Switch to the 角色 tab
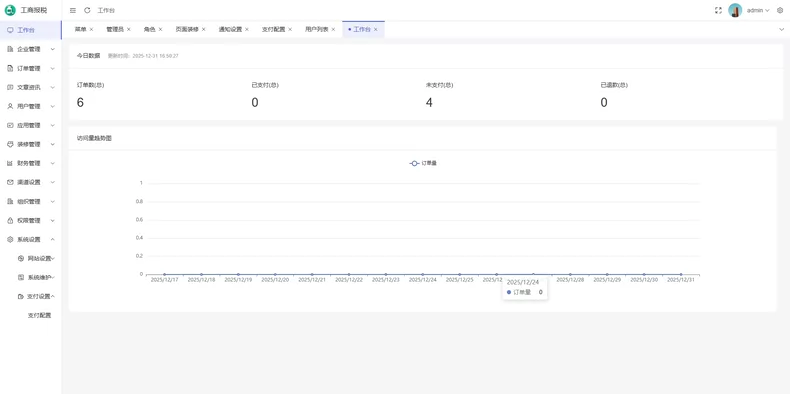 (x=149, y=29)
